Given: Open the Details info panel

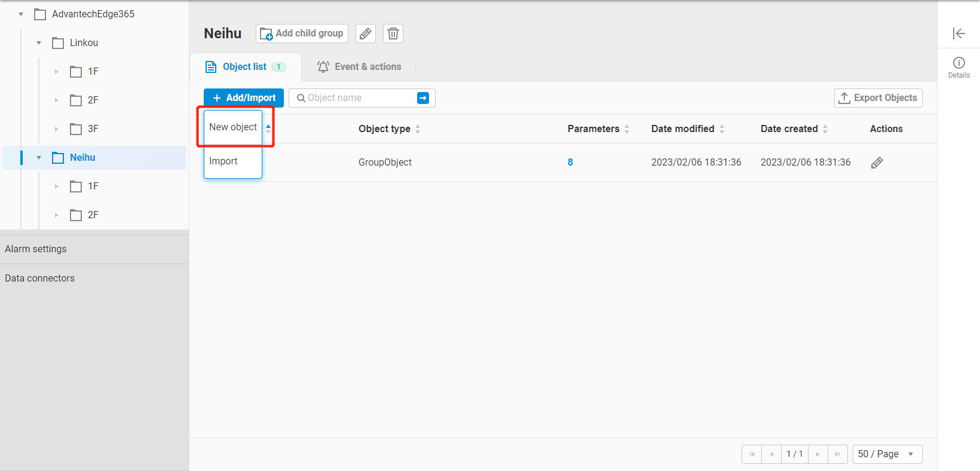Looking at the screenshot, I should click(958, 67).
